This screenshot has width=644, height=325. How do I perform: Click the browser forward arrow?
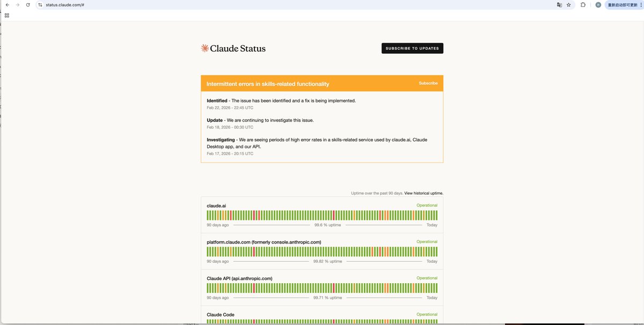(x=17, y=4)
